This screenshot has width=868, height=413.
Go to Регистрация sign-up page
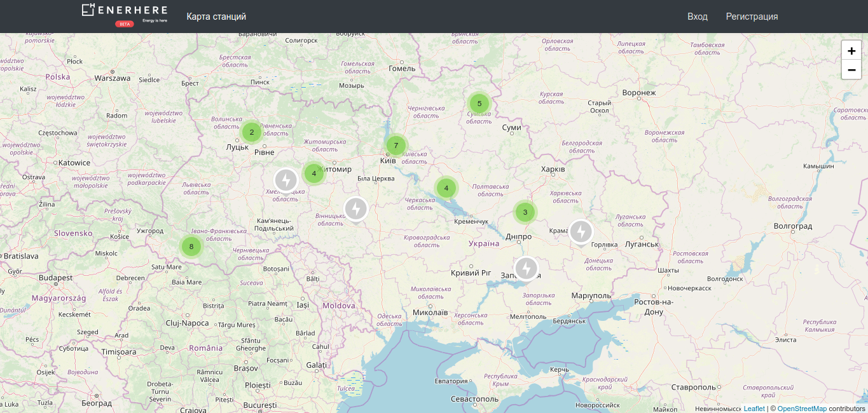point(752,17)
